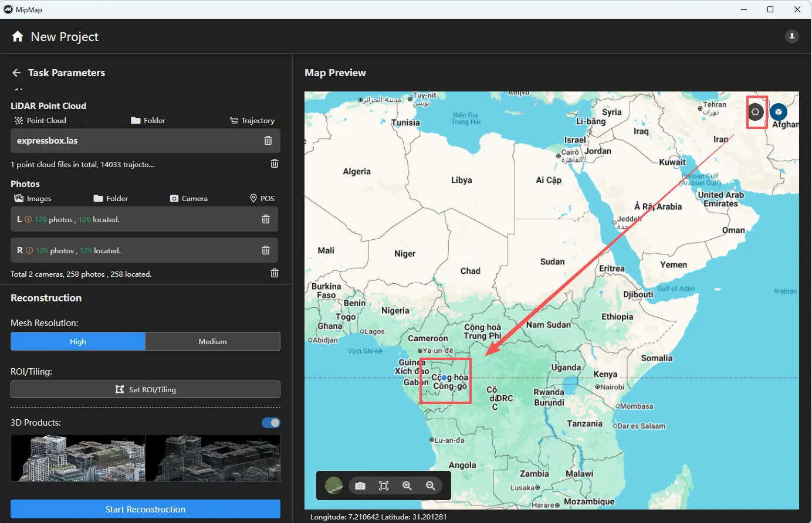
Task: Switch basemap with satellite globe thumbnail
Action: pyautogui.click(x=334, y=485)
